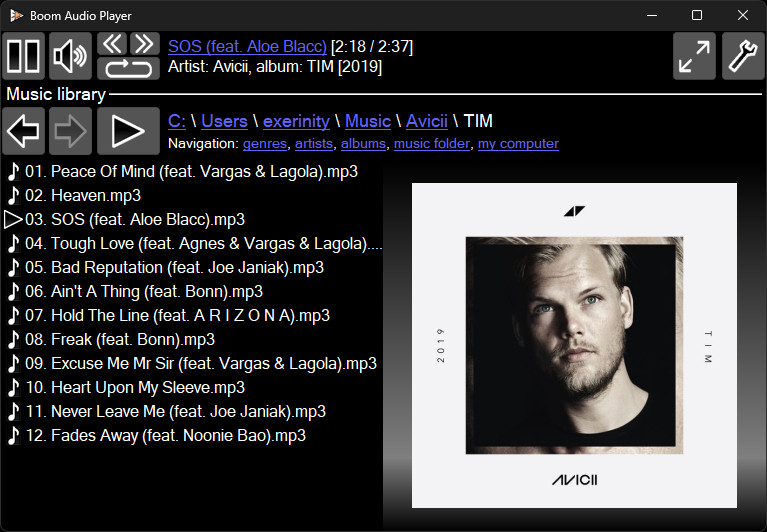The width and height of the screenshot is (767, 532).
Task: Go back using the left arrow button
Action: 23,131
